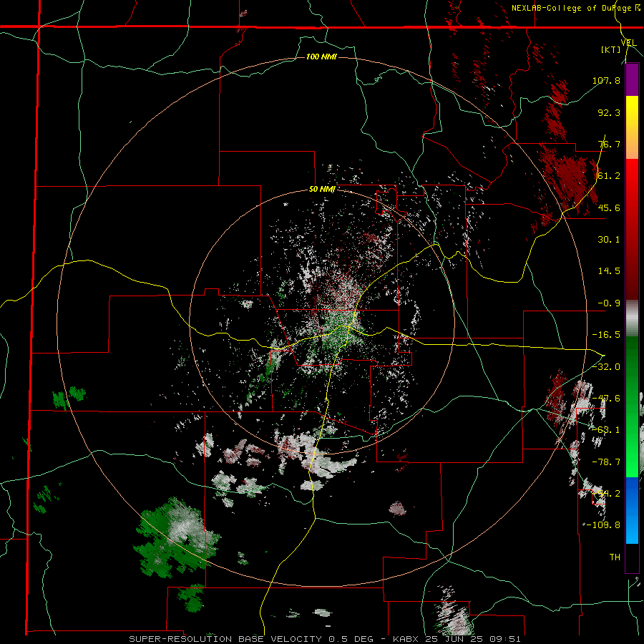Click the NEXLAB-College of DuPage title text
Screen dimensions: 644x644
(x=572, y=8)
